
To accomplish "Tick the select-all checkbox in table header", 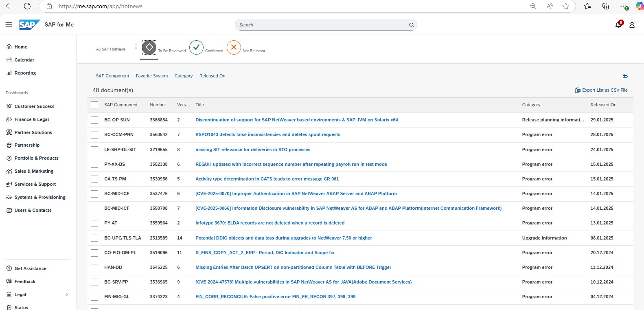I will tap(94, 105).
